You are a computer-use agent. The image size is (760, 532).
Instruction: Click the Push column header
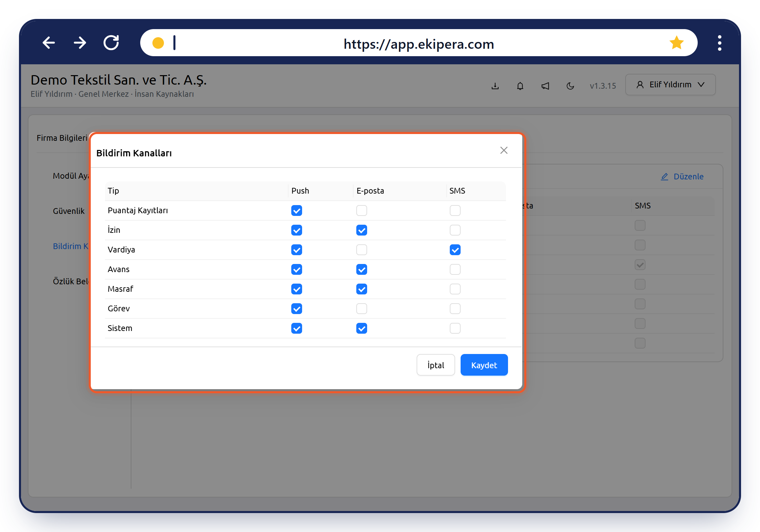coord(300,191)
